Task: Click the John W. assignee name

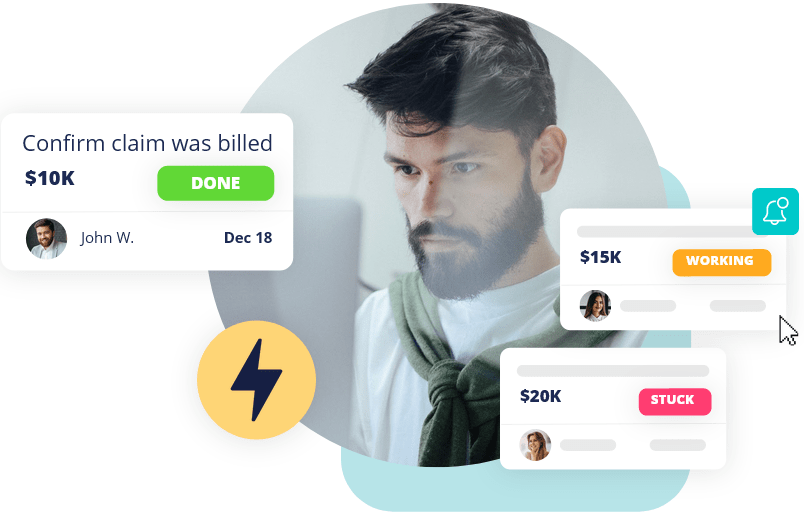Action: click(x=107, y=238)
